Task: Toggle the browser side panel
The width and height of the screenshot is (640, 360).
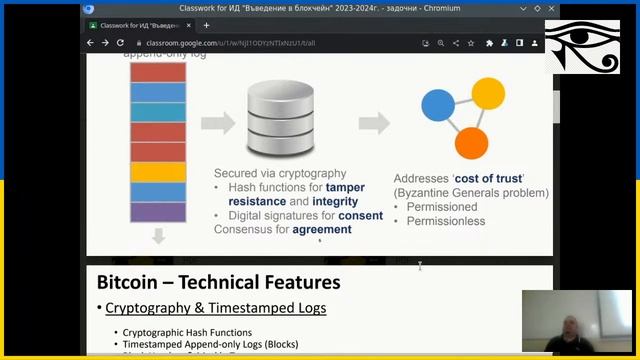Action: point(519,43)
